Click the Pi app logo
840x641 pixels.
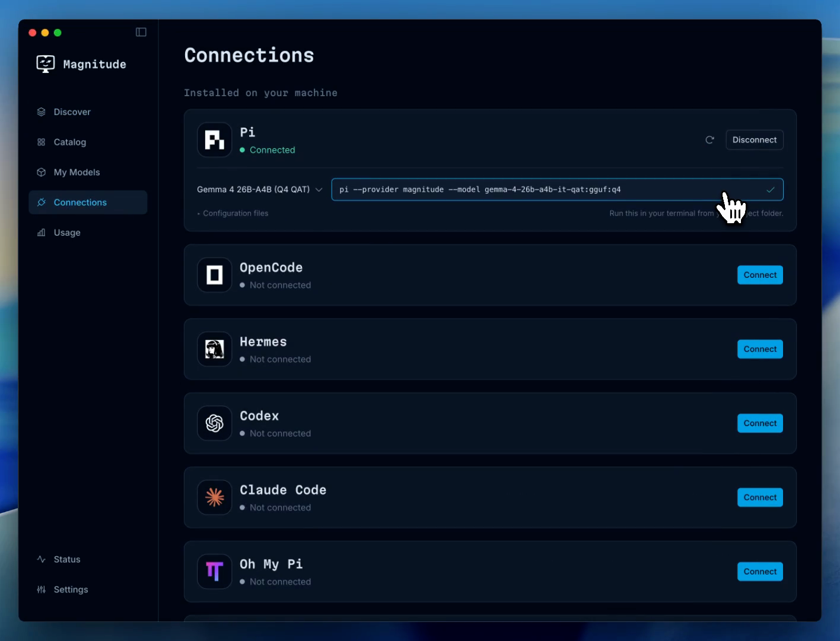[x=215, y=140]
